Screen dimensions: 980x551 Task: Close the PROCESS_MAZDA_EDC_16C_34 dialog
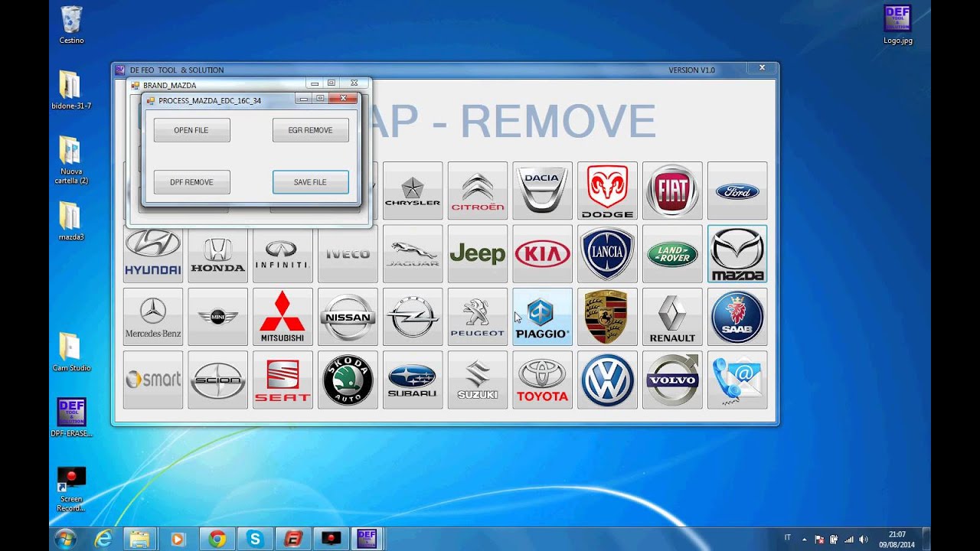343,99
